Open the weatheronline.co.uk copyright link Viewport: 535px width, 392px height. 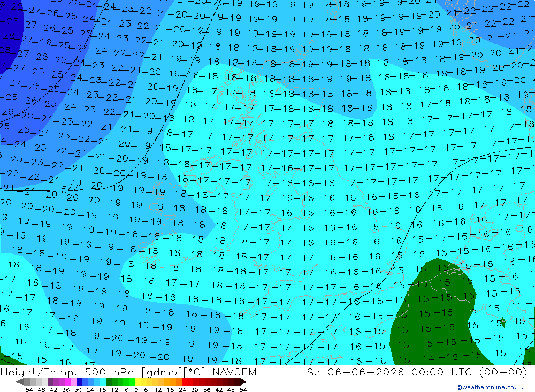tap(490, 387)
